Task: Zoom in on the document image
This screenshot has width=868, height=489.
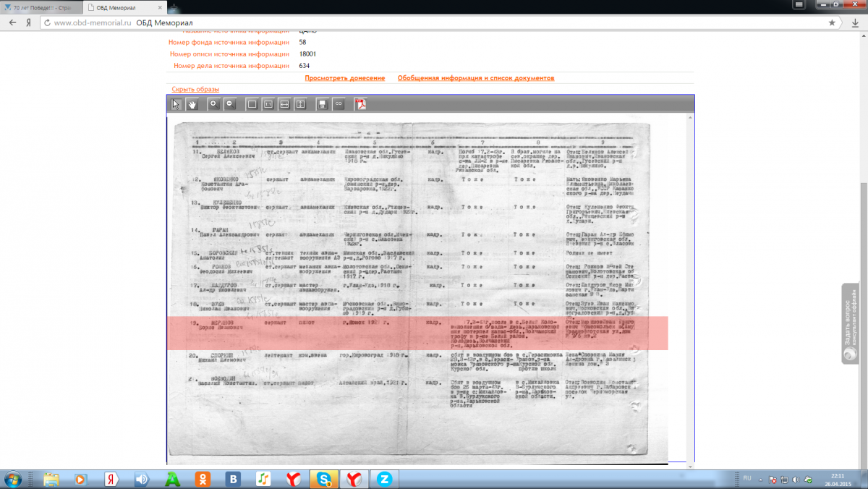Action: pyautogui.click(x=213, y=104)
